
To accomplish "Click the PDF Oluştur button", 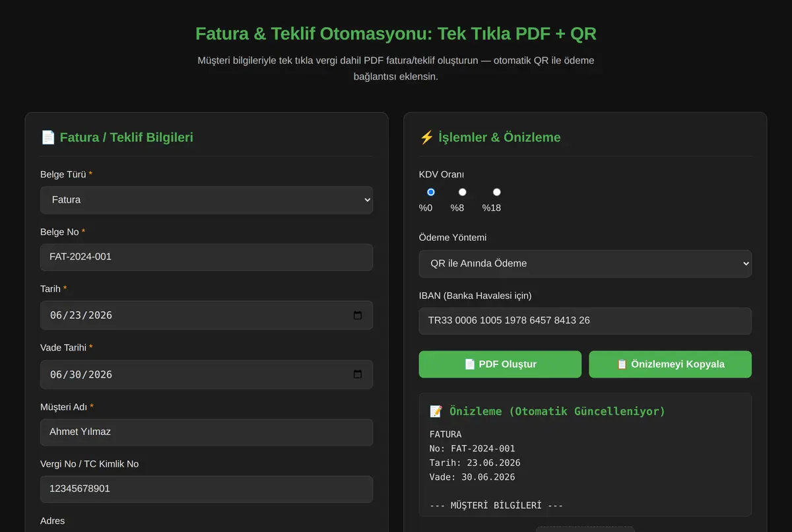I will point(500,364).
